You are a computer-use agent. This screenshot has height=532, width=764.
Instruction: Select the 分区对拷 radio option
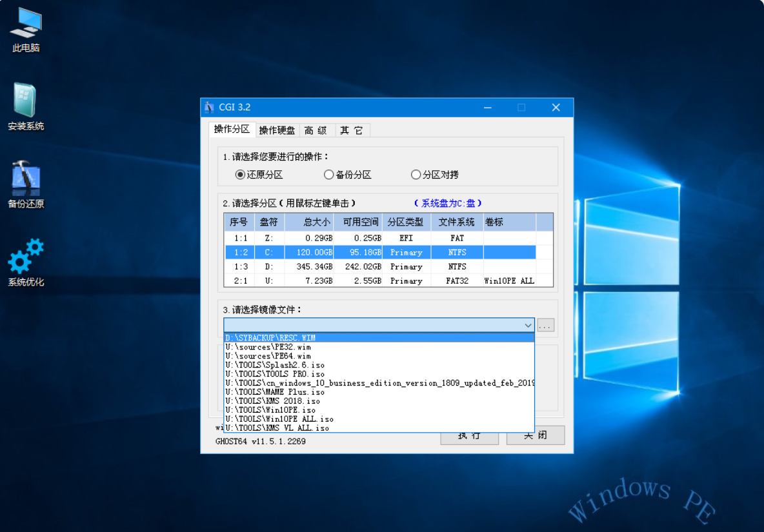click(x=416, y=175)
